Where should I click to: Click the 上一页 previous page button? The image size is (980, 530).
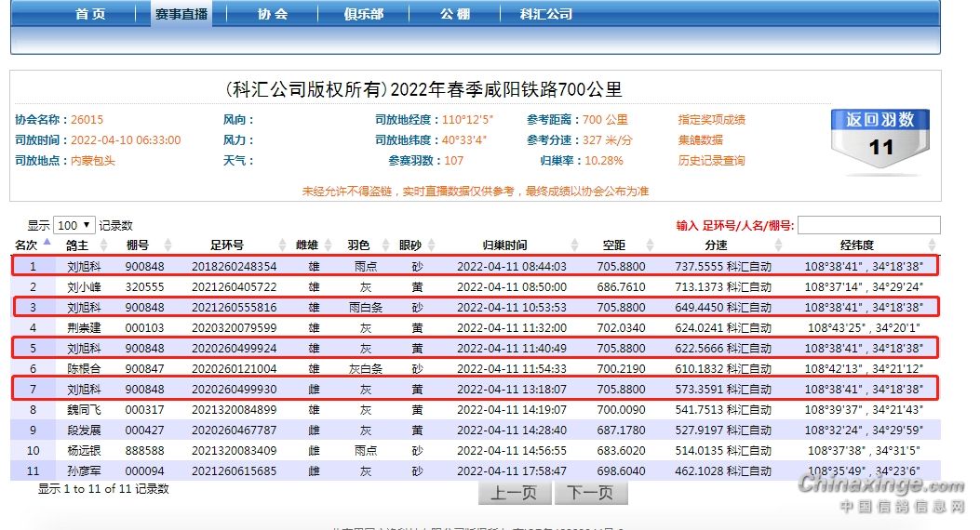tap(515, 493)
